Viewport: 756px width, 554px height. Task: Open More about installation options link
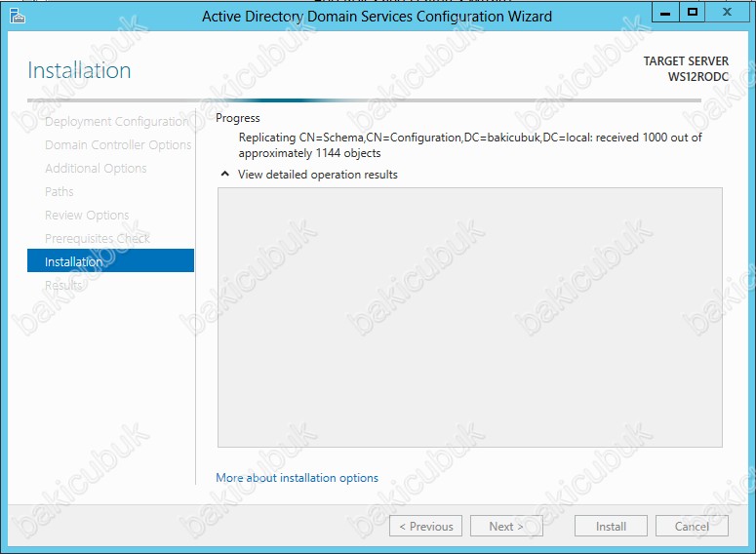(297, 478)
